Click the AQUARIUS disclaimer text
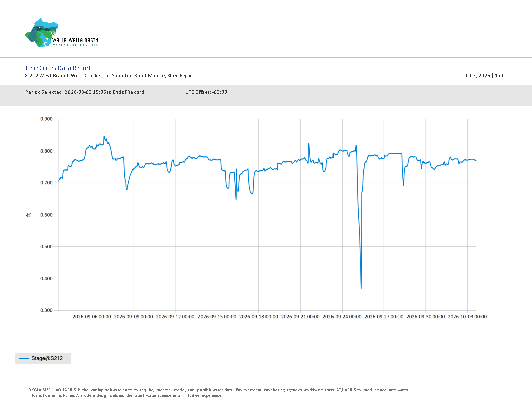 click(x=218, y=393)
